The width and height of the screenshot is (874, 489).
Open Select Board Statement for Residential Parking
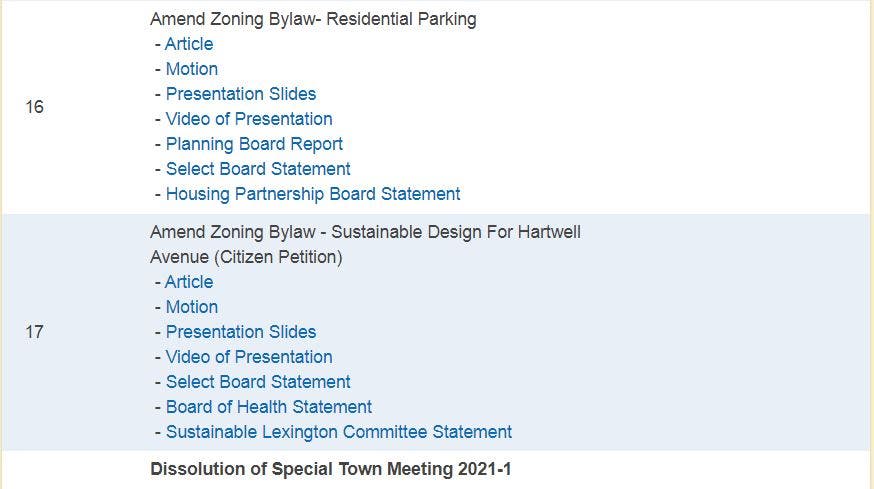coord(258,169)
